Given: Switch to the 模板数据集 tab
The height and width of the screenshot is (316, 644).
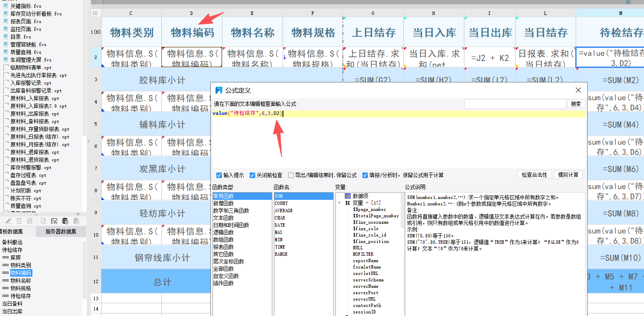Looking at the screenshot, I should point(17,231).
